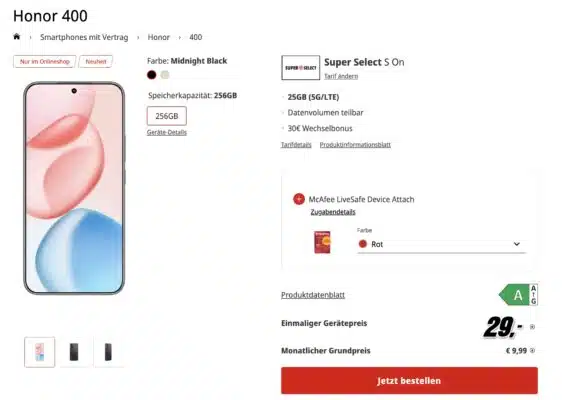Screen dimensions: 562x400
Task: Open the energy efficiency class A label
Action: pos(518,295)
